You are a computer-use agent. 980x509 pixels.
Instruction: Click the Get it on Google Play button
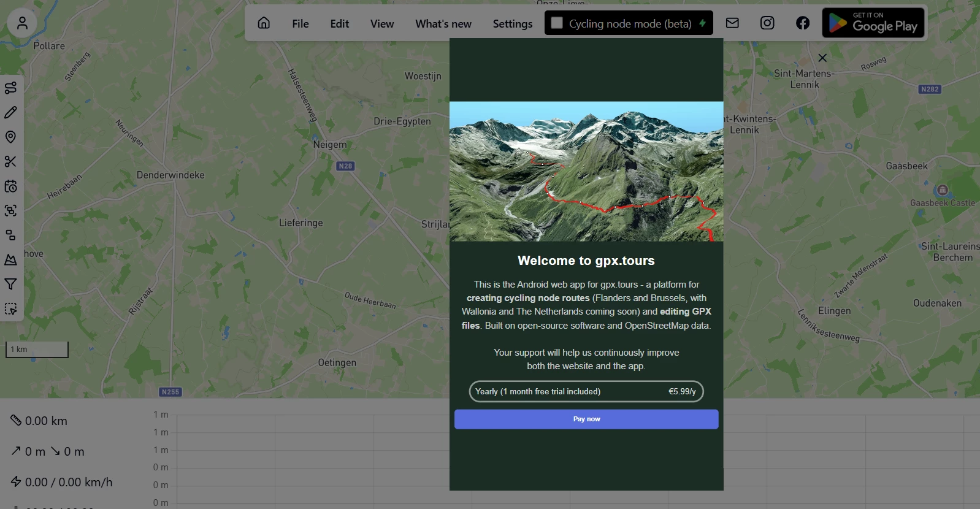coord(873,23)
